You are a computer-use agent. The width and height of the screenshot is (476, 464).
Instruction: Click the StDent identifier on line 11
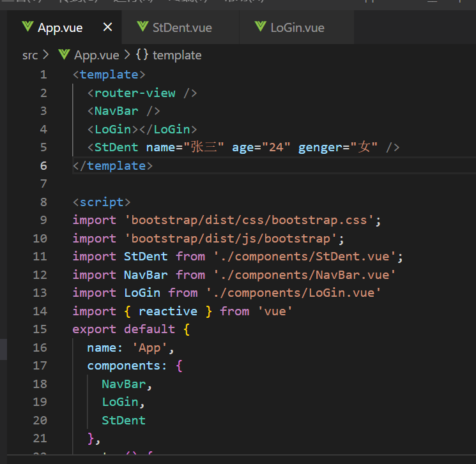click(x=146, y=257)
